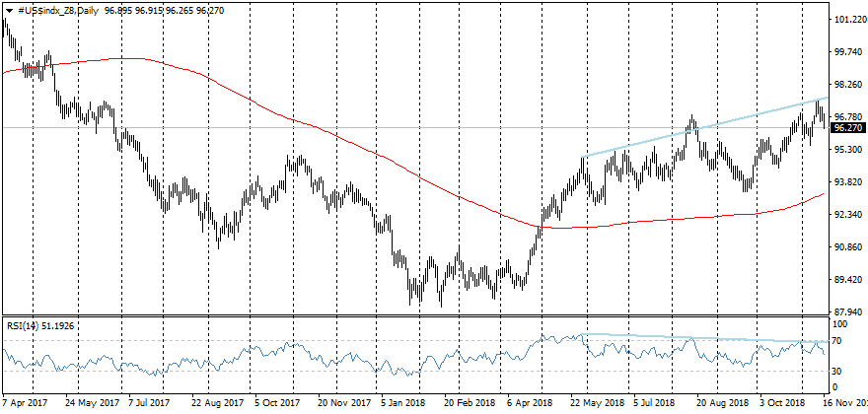Image resolution: width=868 pixels, height=414 pixels.
Task: Click the 93.820 price scale label
Action: pyautogui.click(x=848, y=182)
